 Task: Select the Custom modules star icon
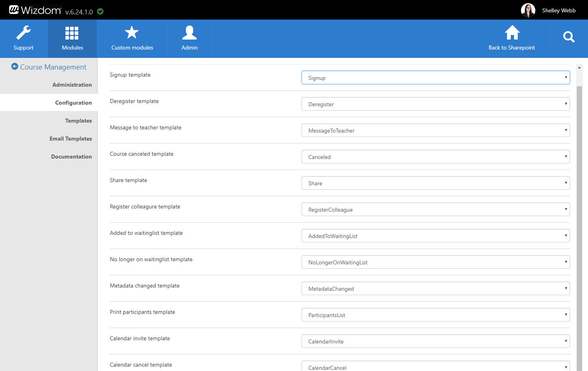(x=132, y=33)
